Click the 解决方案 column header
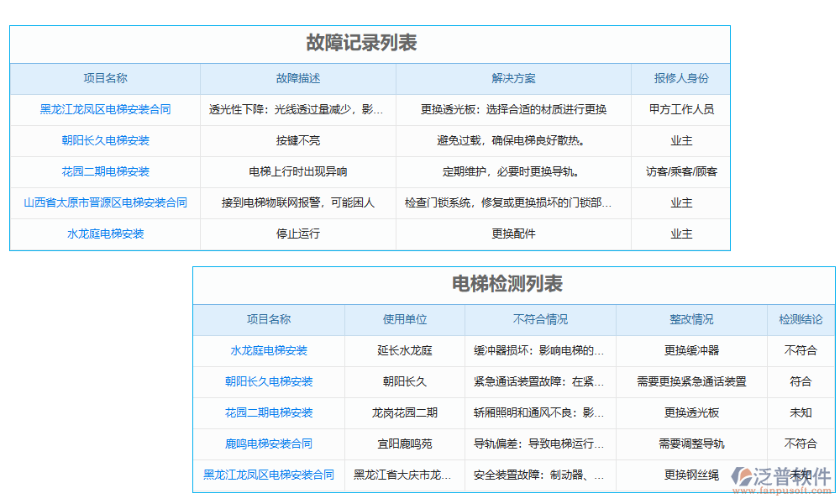This screenshot has height=504, width=840. 513,78
